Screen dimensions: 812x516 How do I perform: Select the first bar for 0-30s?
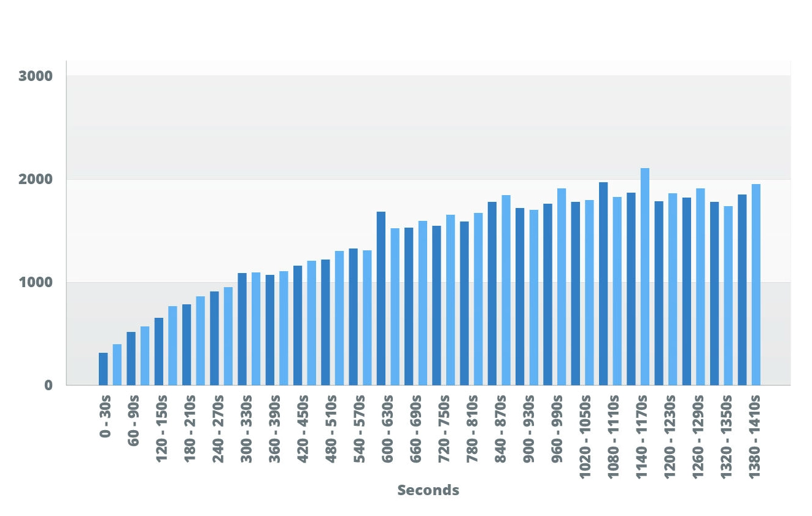[103, 368]
